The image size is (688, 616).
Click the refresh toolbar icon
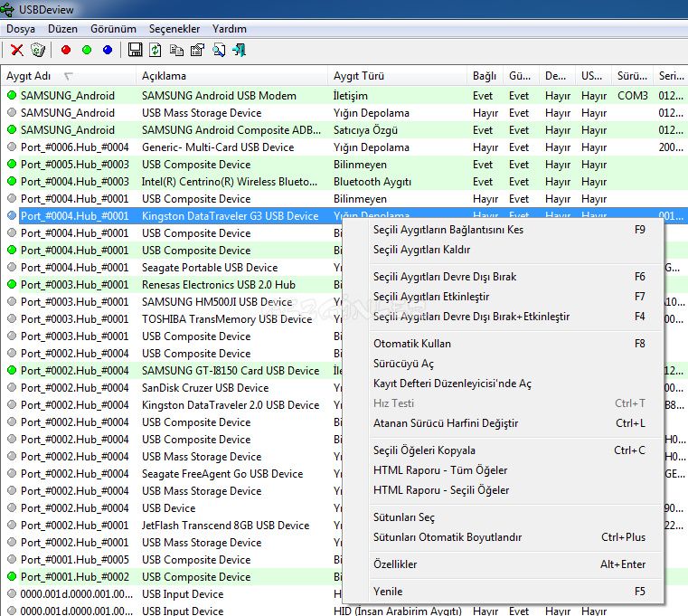point(156,50)
